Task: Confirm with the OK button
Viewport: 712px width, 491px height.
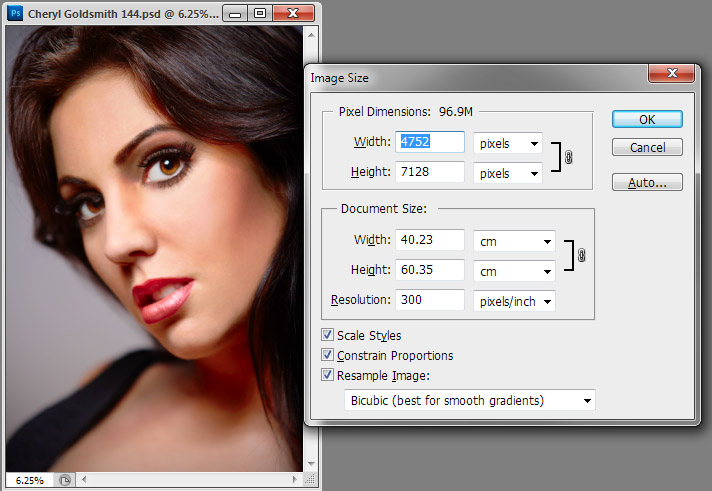Action: point(647,119)
